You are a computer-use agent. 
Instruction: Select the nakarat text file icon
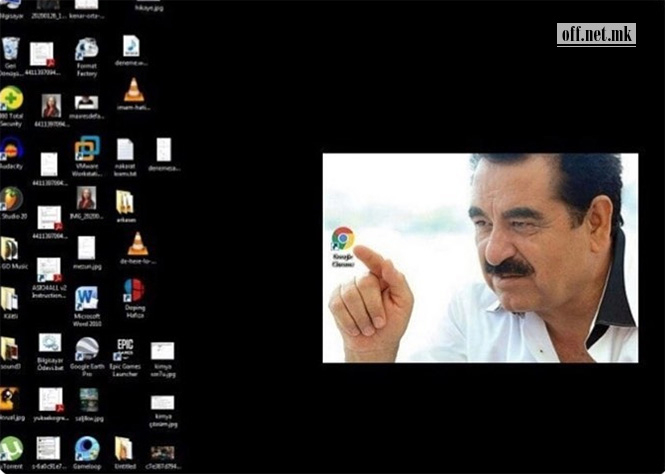125,150
